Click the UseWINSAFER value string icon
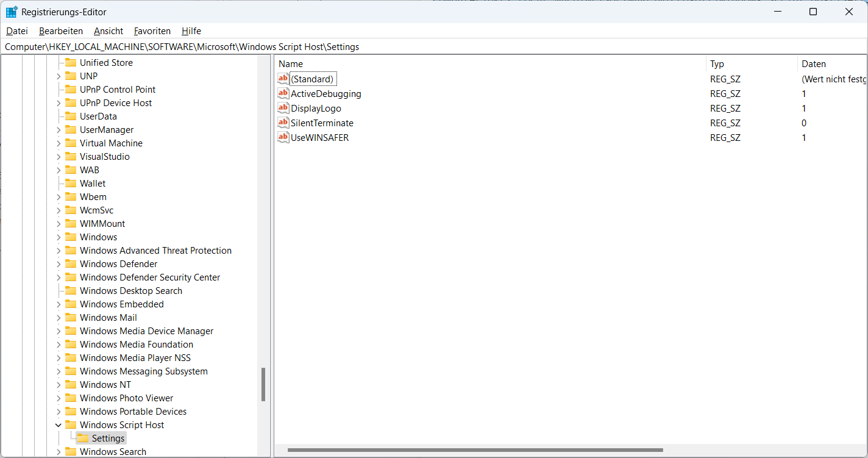Viewport: 868px width, 458px height. point(283,137)
